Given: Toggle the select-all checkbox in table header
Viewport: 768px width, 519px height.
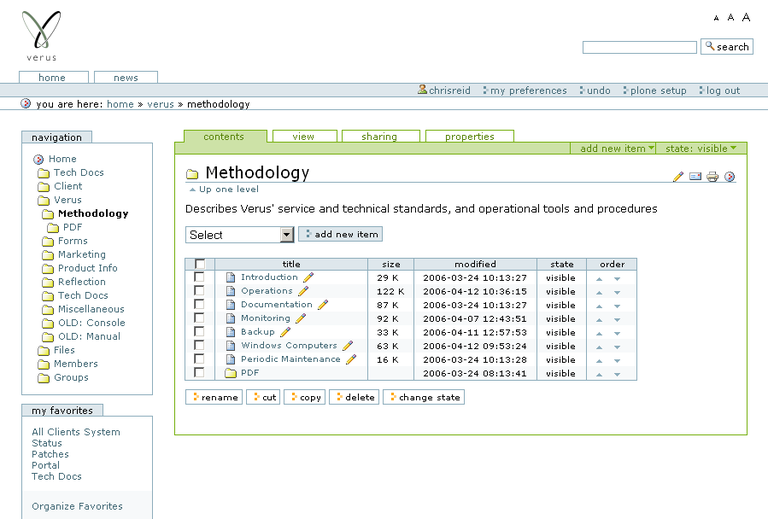Looking at the screenshot, I should pyautogui.click(x=199, y=264).
